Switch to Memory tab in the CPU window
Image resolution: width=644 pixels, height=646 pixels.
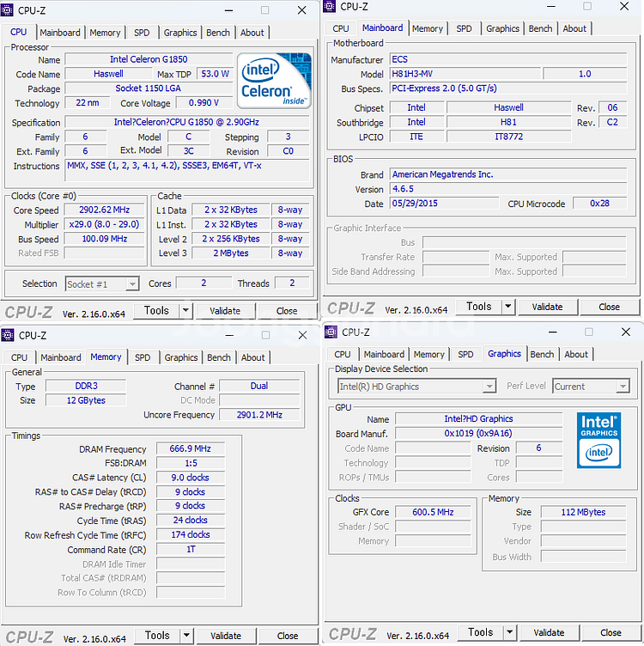pyautogui.click(x=105, y=33)
